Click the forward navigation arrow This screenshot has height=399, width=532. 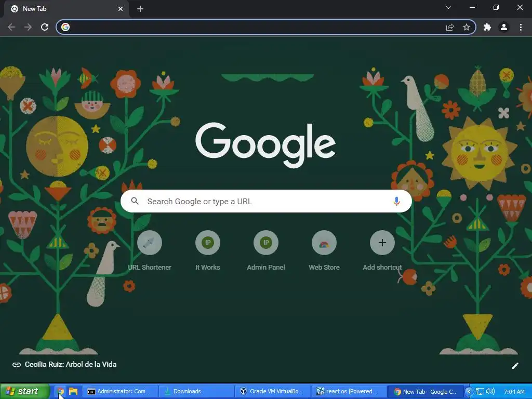pos(28,27)
